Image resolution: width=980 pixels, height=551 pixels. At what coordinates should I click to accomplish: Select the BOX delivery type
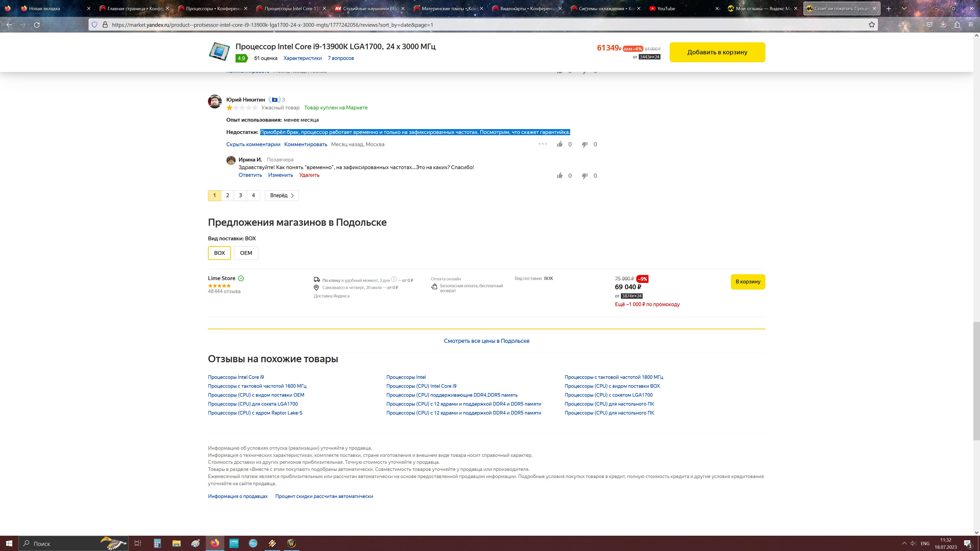tap(219, 253)
